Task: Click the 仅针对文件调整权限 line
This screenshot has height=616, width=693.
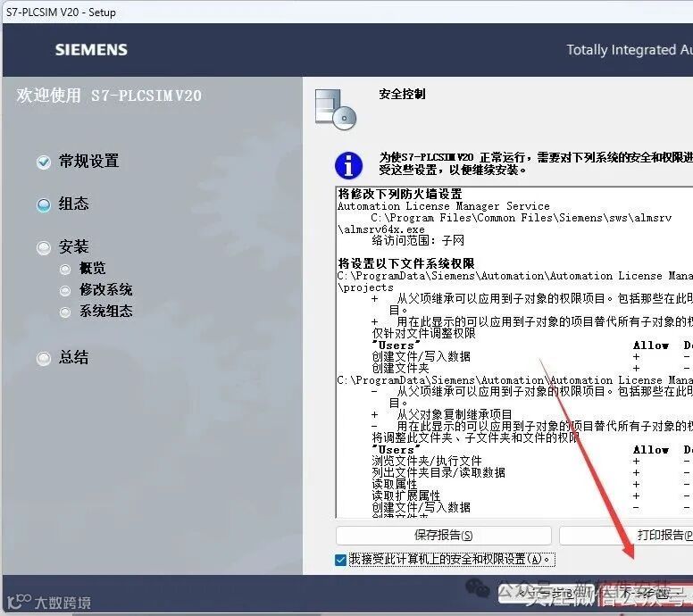Action: 424,333
